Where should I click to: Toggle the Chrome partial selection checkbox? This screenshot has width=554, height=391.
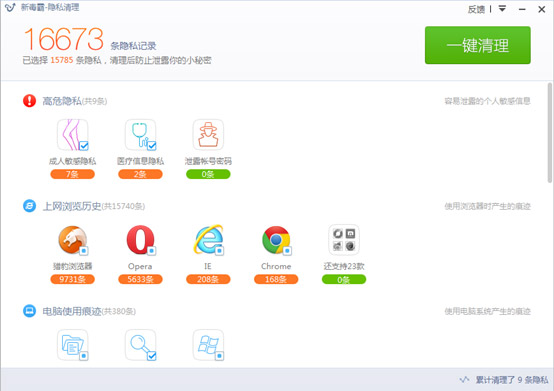coord(287,251)
